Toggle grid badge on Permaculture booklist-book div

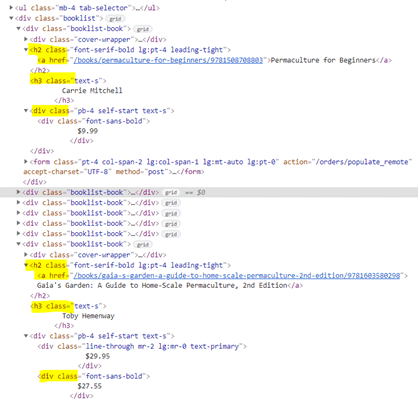(x=143, y=29)
